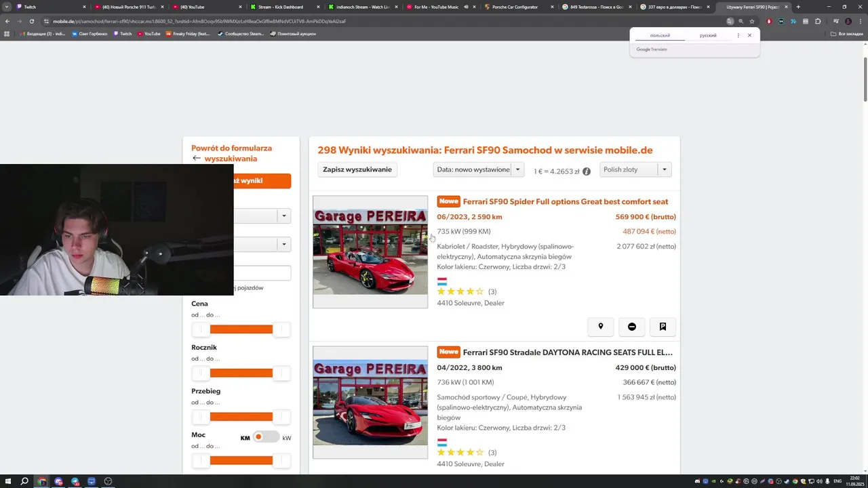
Task: Click the orange show results button
Action: (x=262, y=180)
